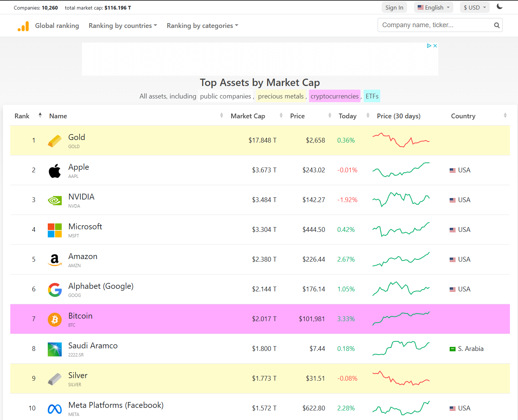Click the USA flag in Alphabet row
This screenshot has height=420, width=518.
click(453, 290)
